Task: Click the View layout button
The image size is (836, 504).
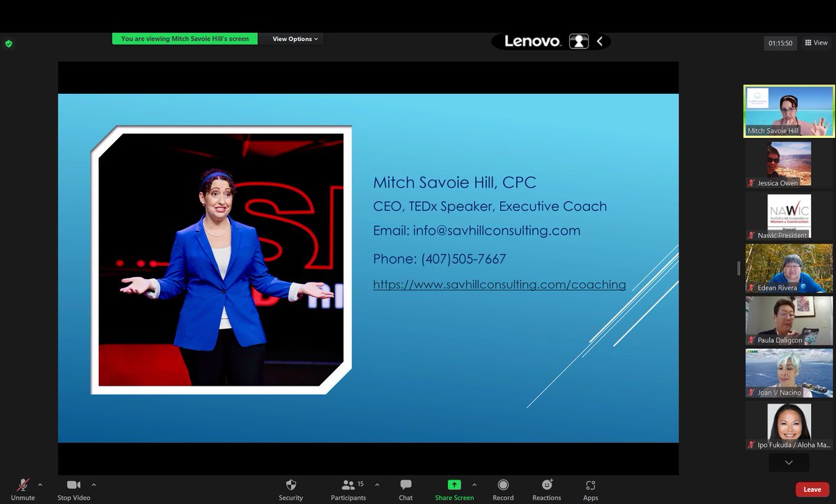Action: [x=816, y=42]
